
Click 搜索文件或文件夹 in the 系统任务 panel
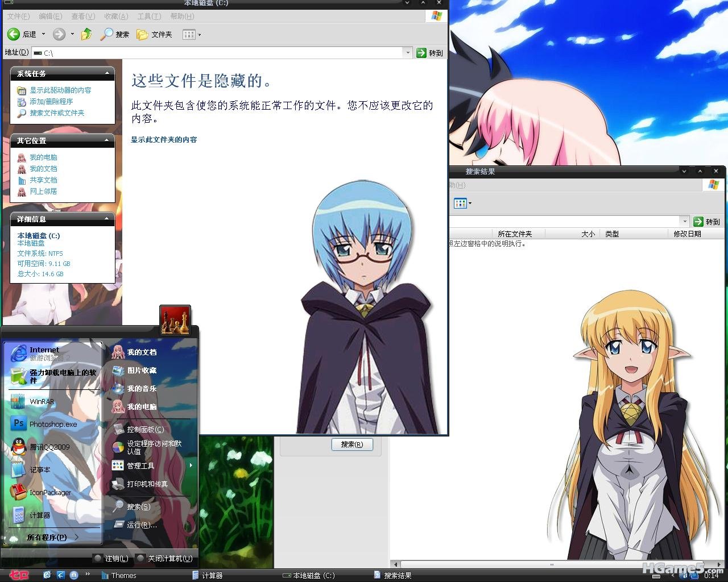click(57, 113)
